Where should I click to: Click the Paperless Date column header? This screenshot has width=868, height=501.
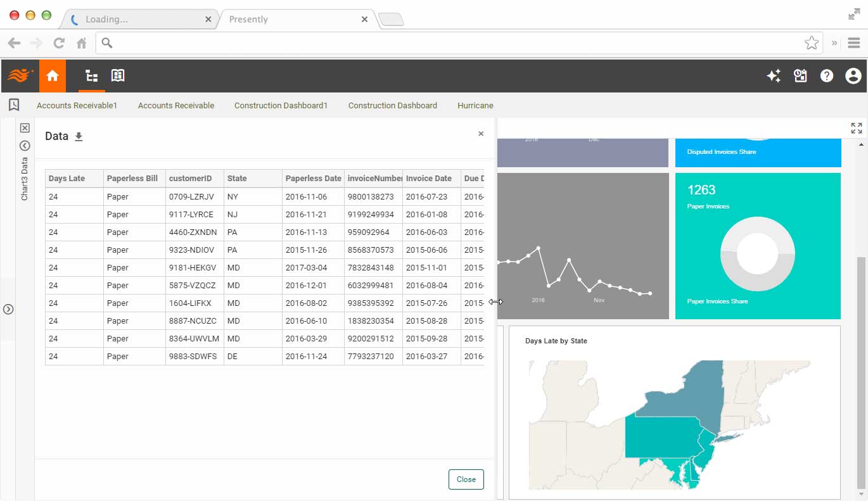pyautogui.click(x=313, y=179)
